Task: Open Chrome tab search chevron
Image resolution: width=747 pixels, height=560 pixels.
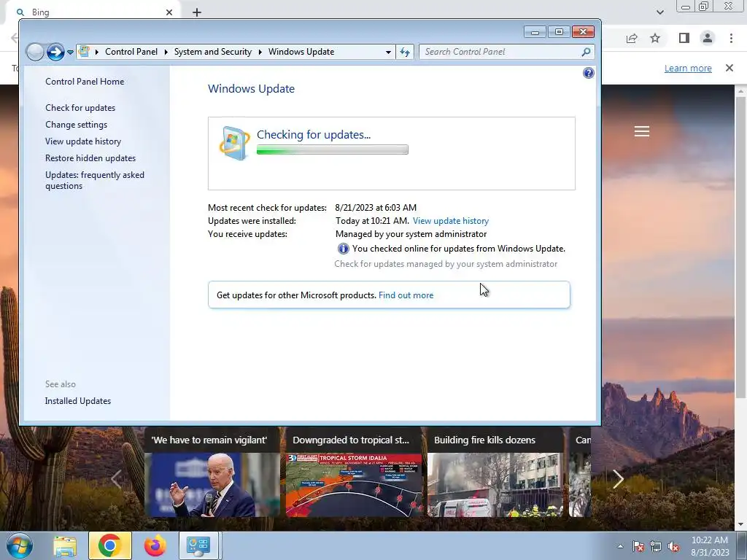Action: [659, 12]
